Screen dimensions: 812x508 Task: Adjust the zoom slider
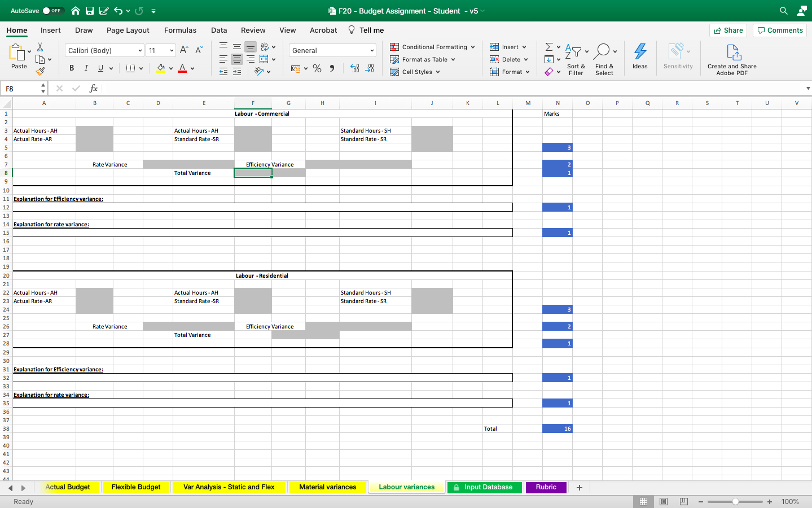point(735,502)
